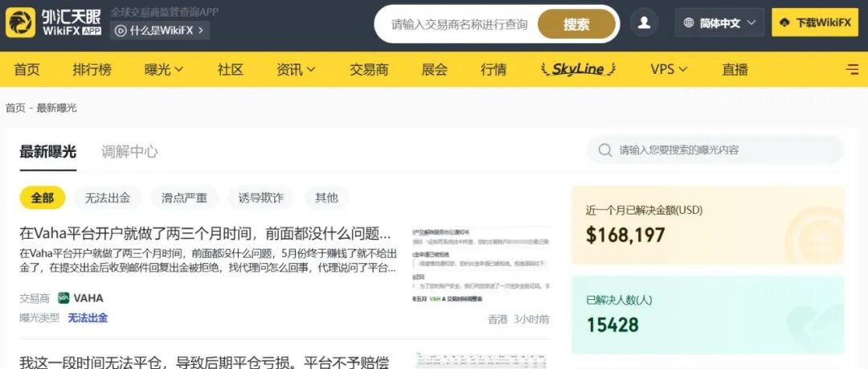Open the 交易商 navigation item

(369, 69)
